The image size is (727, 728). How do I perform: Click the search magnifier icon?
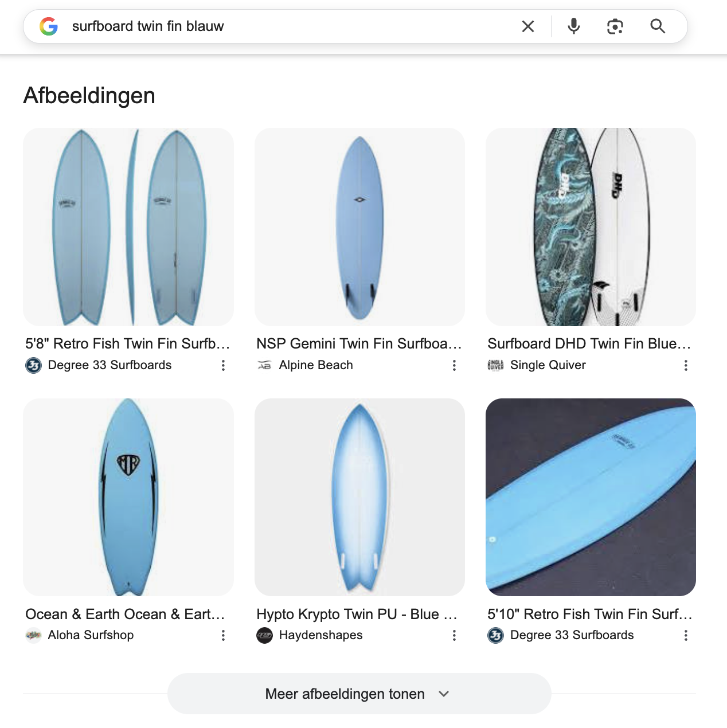[657, 26]
